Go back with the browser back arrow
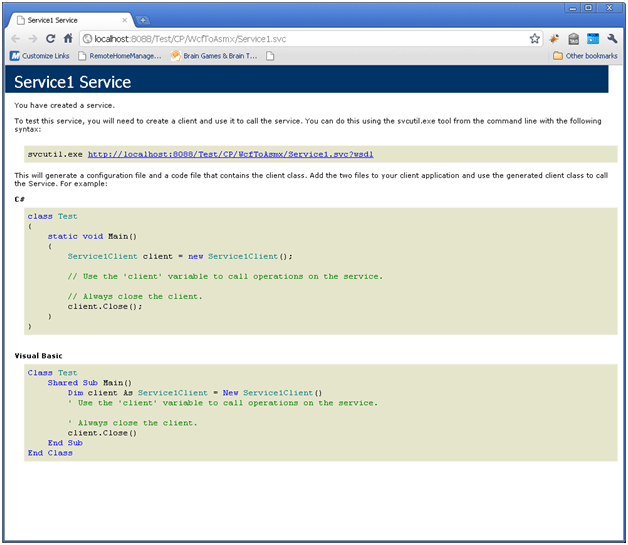 16,39
